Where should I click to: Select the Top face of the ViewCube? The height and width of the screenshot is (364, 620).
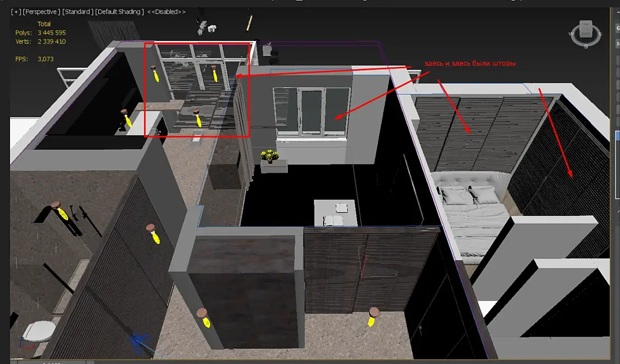click(x=586, y=25)
